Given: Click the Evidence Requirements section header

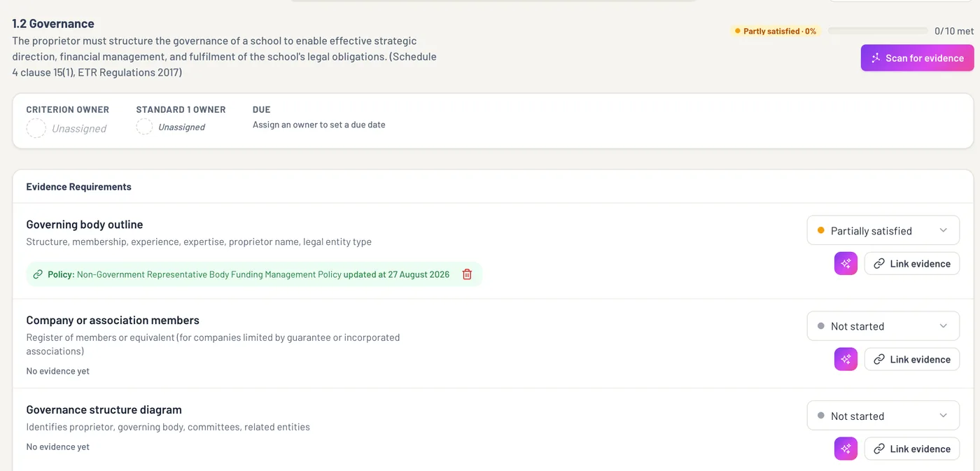Looking at the screenshot, I should 78,187.
